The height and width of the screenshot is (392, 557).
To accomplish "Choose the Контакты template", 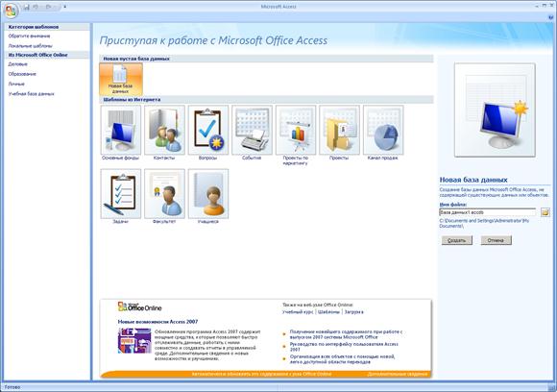I will 164,133.
